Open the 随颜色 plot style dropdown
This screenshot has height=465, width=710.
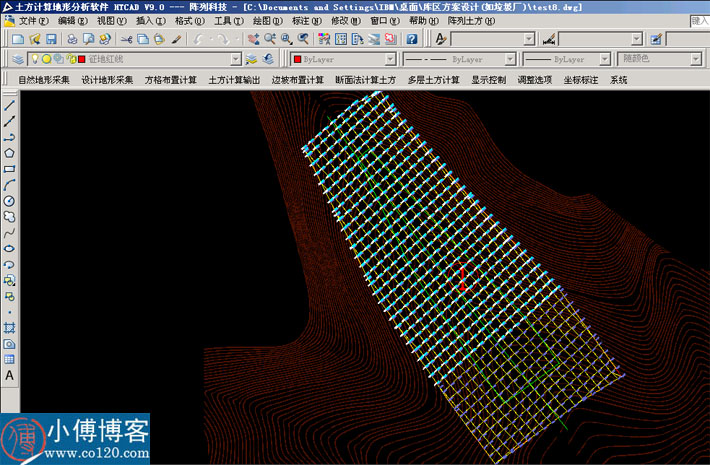pyautogui.click(x=694, y=59)
